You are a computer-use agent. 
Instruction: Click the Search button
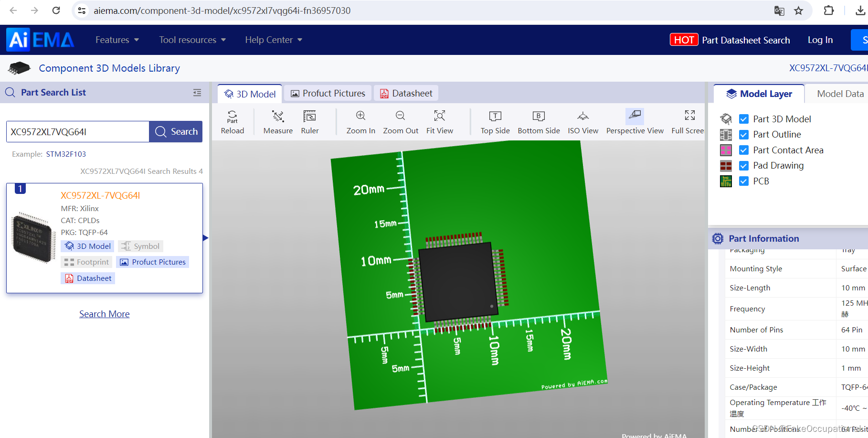point(176,131)
